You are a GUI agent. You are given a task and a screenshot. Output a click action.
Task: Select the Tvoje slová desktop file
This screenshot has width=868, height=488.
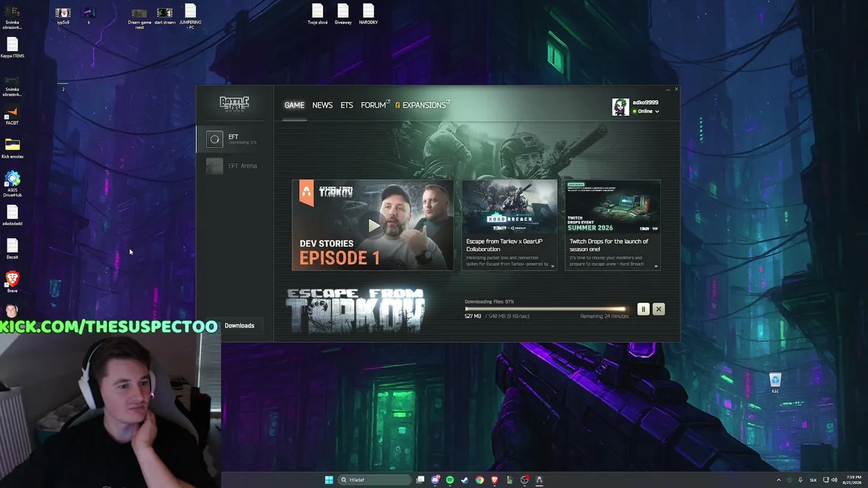click(317, 14)
